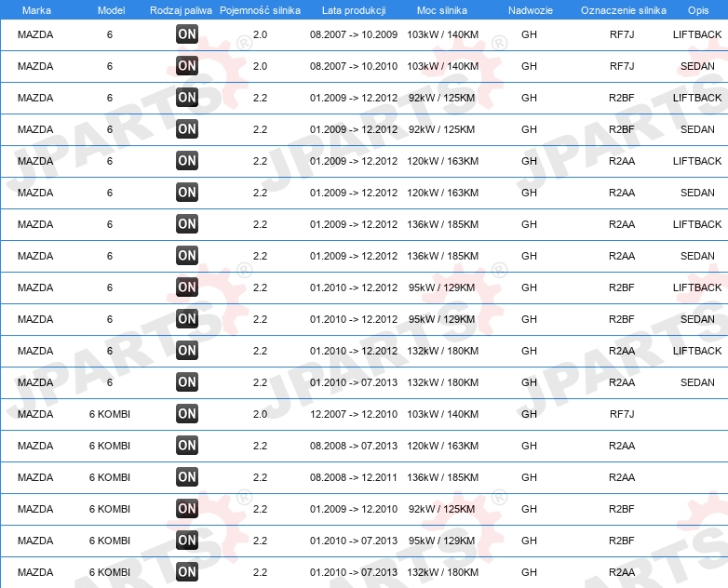
Task: Click LIFTBACK in the 136kW / 185KM row
Action: 697,224
